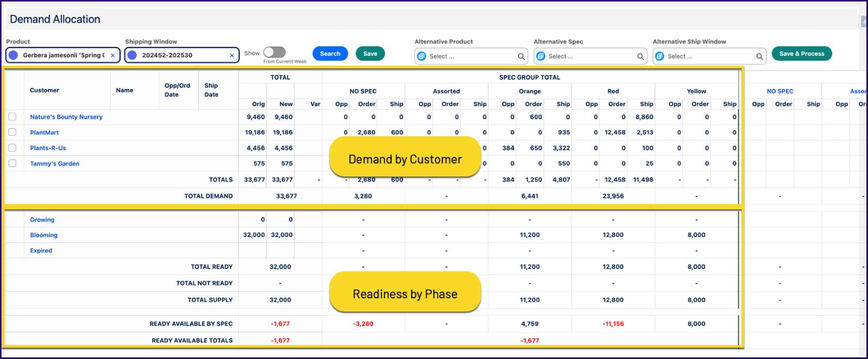Click the Alternative Spec blue record icon
Viewport: 868px width, 359px height.
tap(541, 56)
